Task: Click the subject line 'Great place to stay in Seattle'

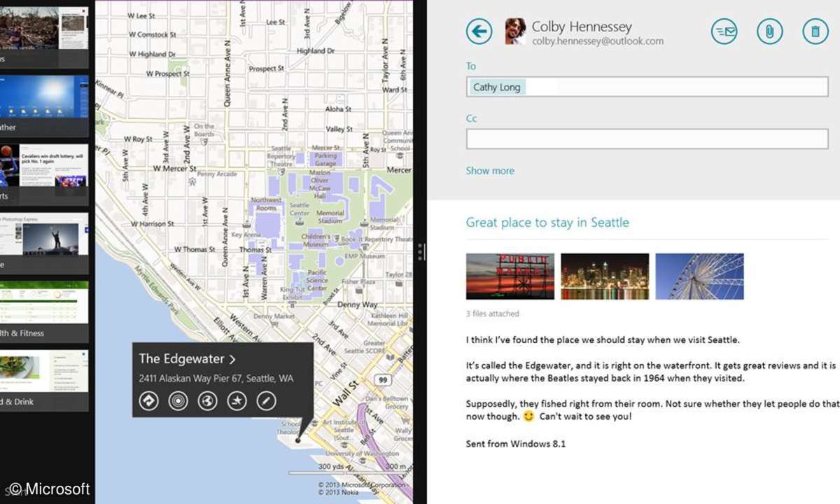Action: [547, 223]
